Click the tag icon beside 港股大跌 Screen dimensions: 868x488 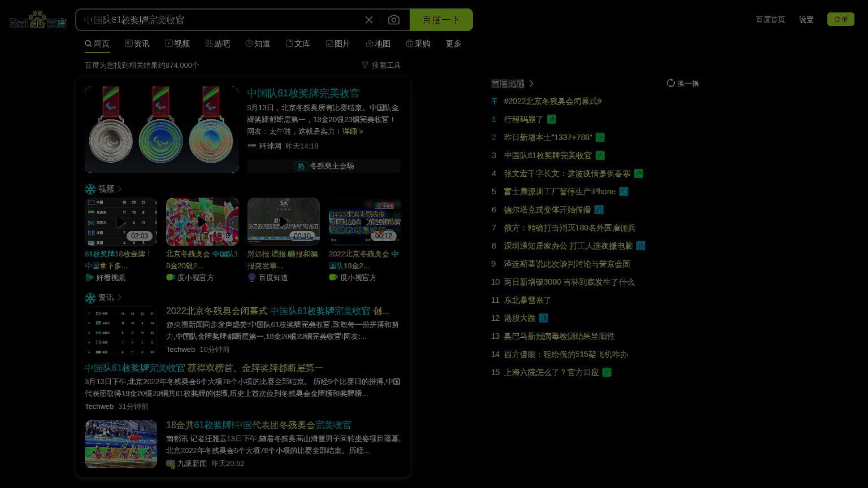[544, 318]
